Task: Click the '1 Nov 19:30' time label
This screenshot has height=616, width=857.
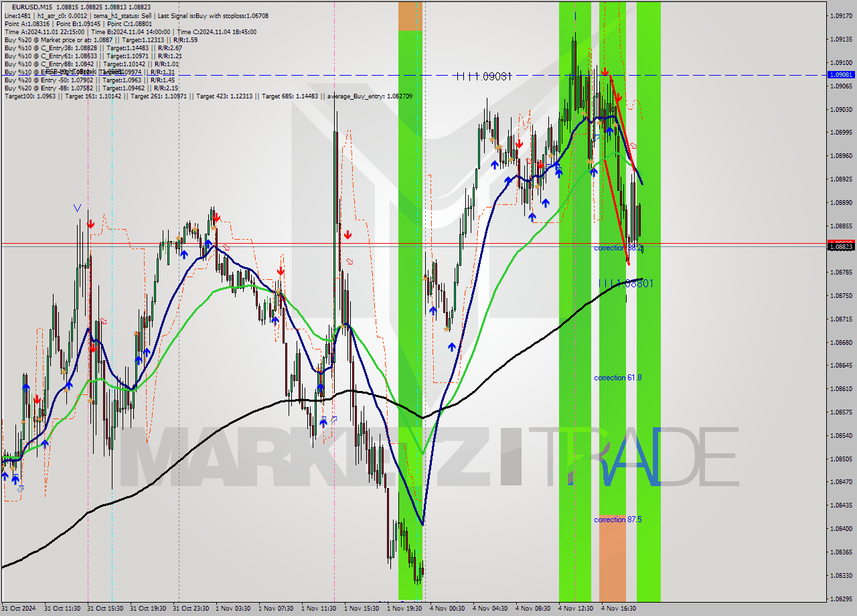Action: click(404, 609)
